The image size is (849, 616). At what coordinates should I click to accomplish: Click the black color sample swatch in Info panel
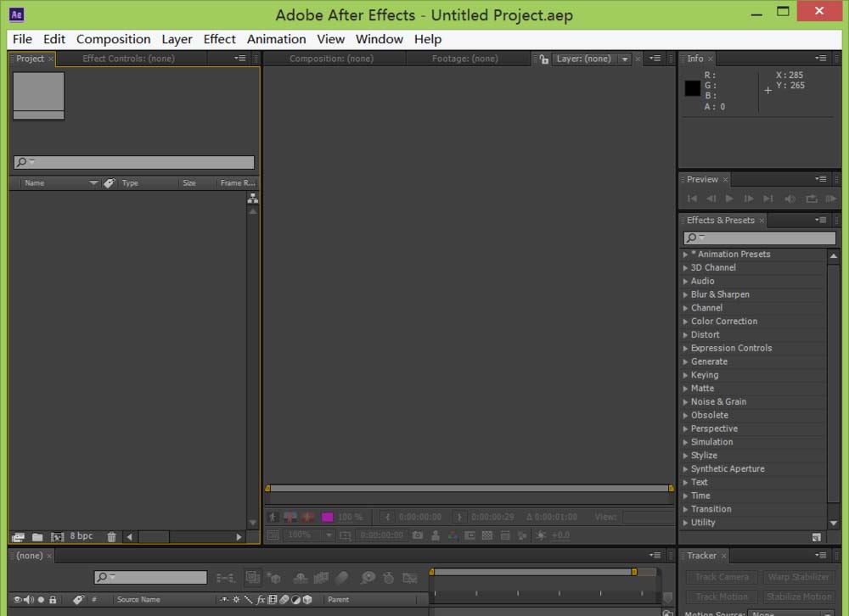tap(693, 88)
